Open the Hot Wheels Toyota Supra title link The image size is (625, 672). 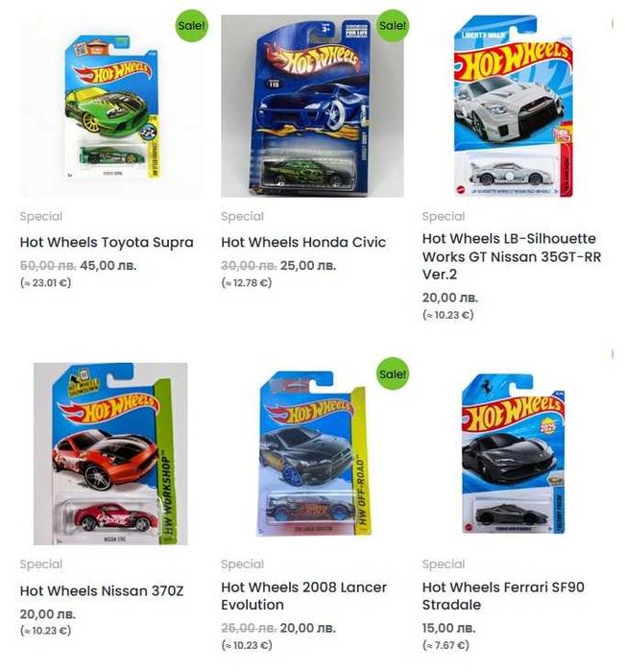click(x=107, y=243)
